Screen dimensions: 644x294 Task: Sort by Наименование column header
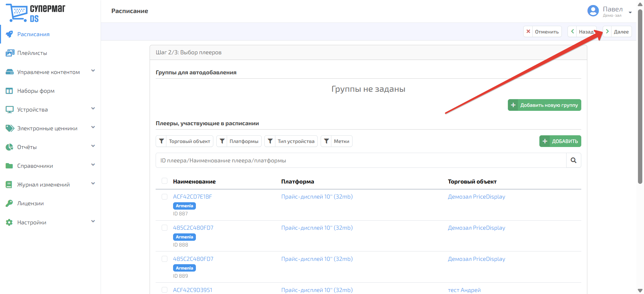pos(194,181)
